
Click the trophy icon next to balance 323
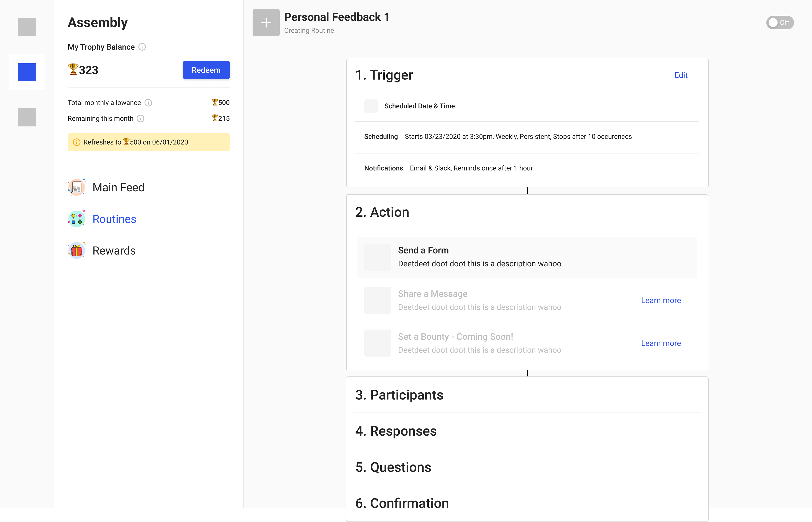pyautogui.click(x=73, y=69)
